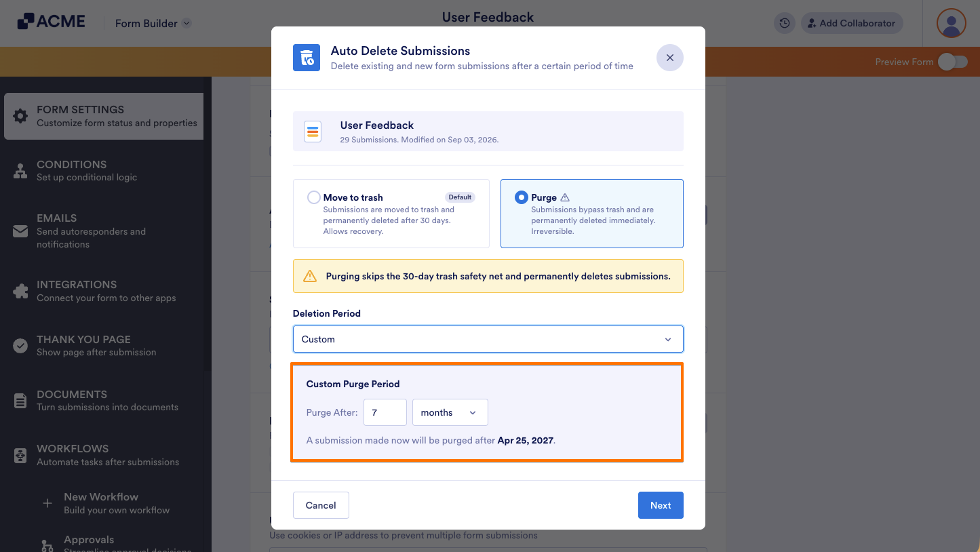The width and height of the screenshot is (980, 552).
Task: Select the Purge radio option
Action: [521, 197]
